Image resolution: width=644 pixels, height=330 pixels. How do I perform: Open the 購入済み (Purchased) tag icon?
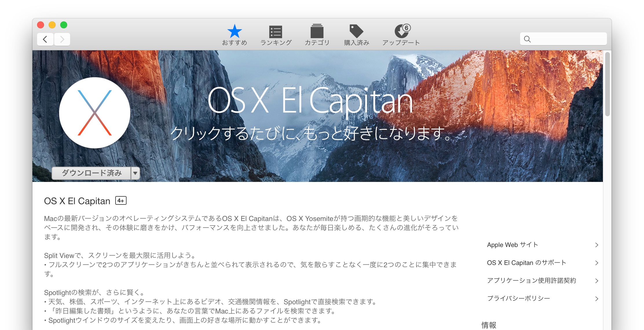(356, 31)
